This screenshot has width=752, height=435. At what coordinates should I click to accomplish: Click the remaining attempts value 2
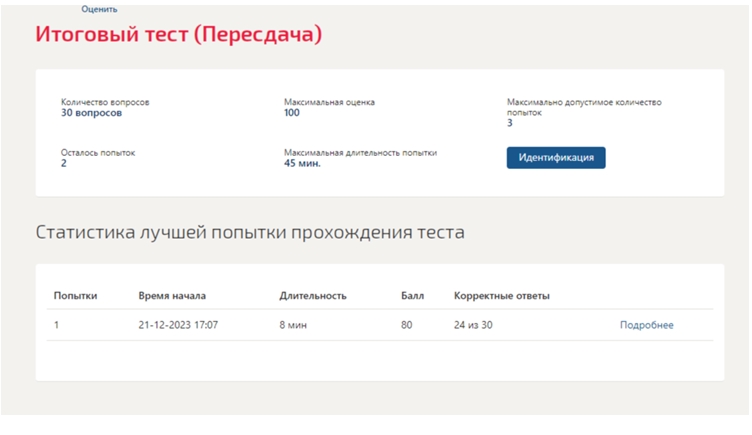(x=64, y=164)
